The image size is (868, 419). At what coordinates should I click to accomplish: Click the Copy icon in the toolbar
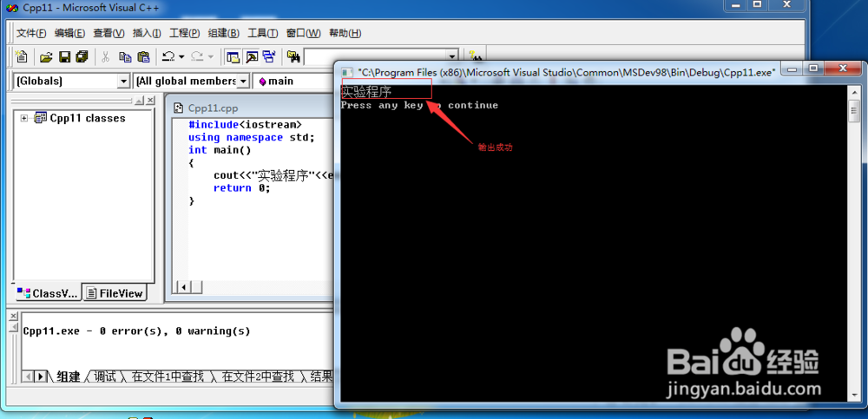[125, 56]
